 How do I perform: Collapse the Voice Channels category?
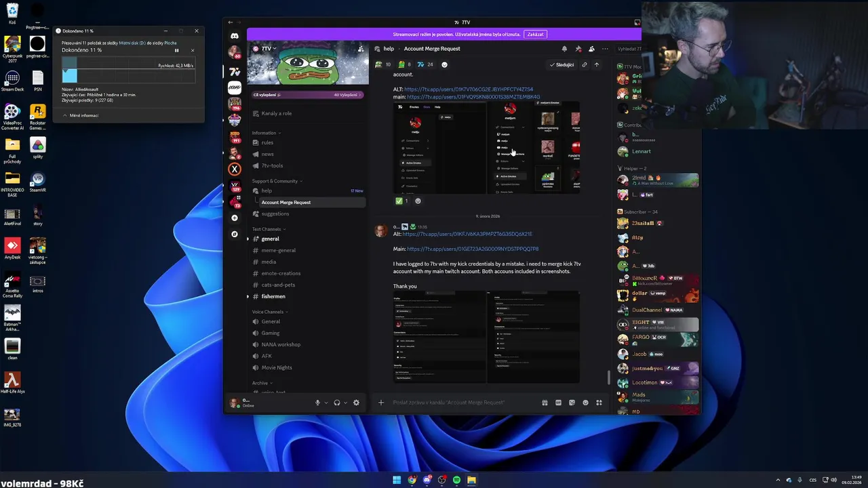tap(270, 312)
